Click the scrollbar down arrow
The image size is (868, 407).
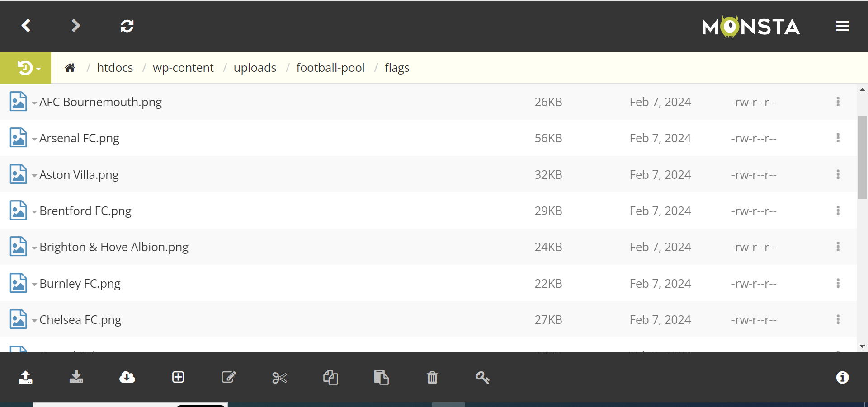pos(862,346)
